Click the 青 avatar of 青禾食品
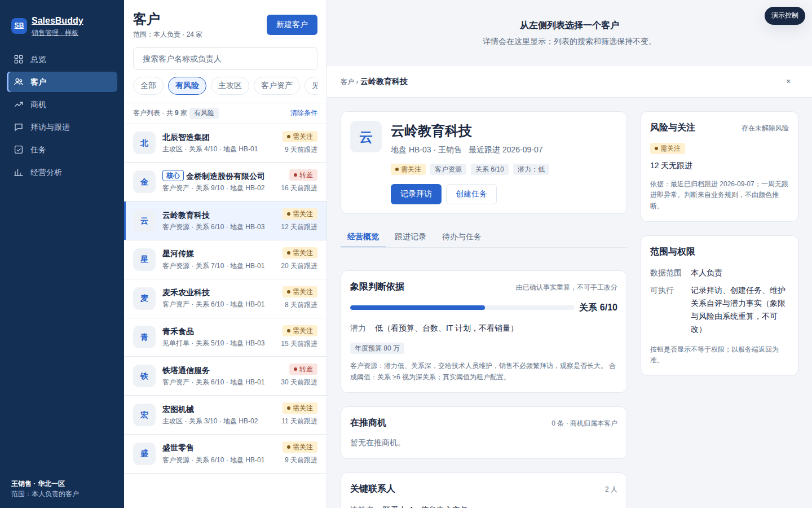Screen dimensions: 812x508 click(144, 337)
